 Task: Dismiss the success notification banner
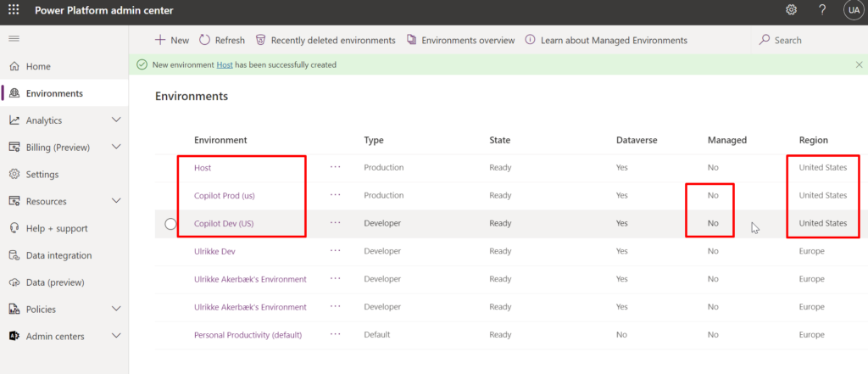[859, 64]
